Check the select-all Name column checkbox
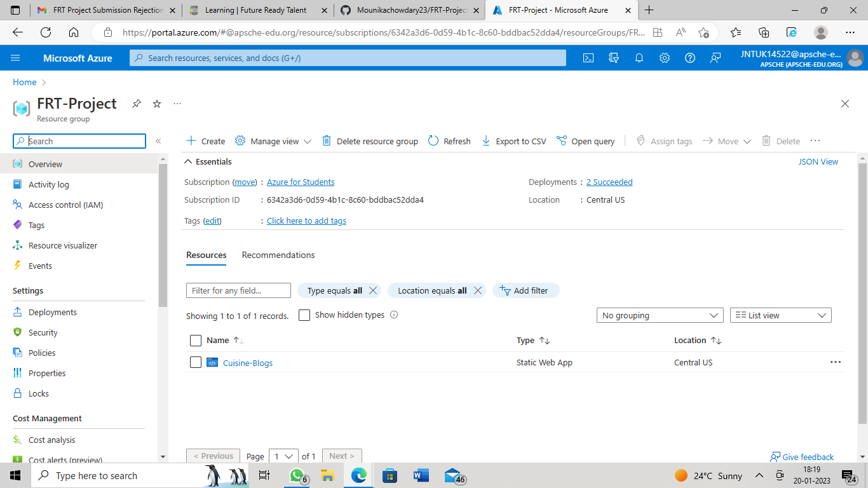Image resolution: width=868 pixels, height=488 pixels. click(196, 340)
